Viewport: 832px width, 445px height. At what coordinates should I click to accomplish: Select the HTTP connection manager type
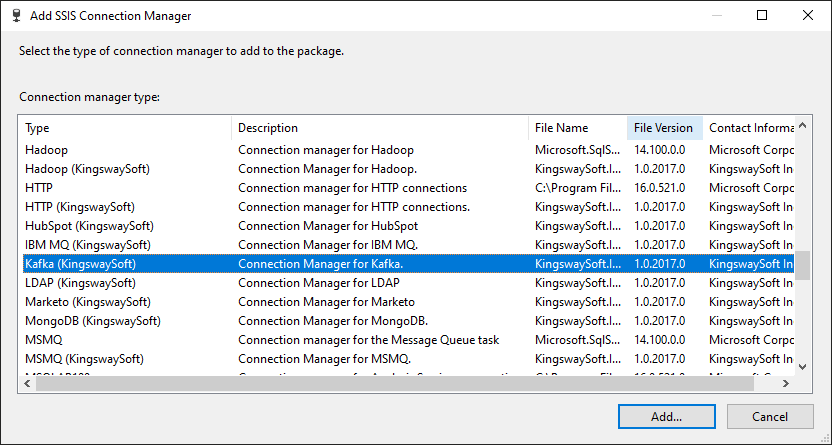click(408, 188)
